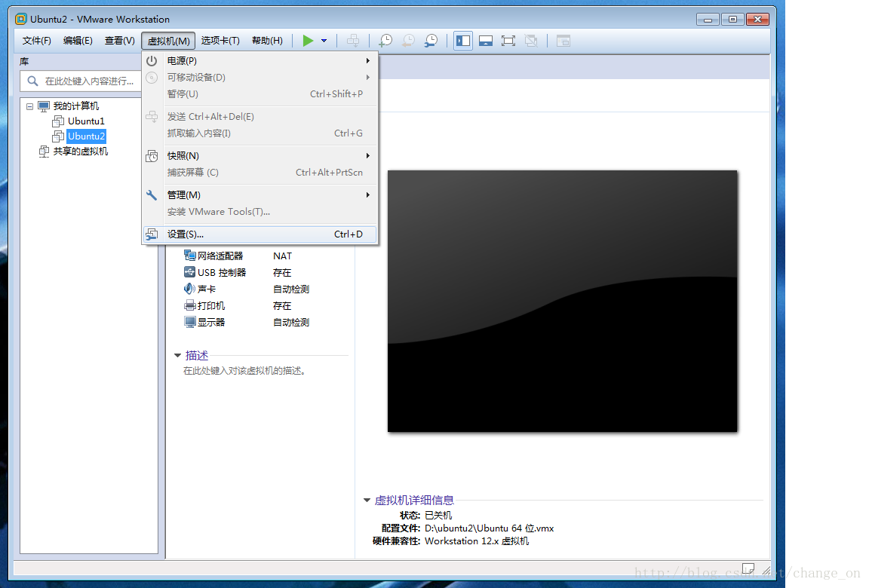This screenshot has height=588, width=869.
Task: Click the VMware title bar application icon
Action: point(21,19)
